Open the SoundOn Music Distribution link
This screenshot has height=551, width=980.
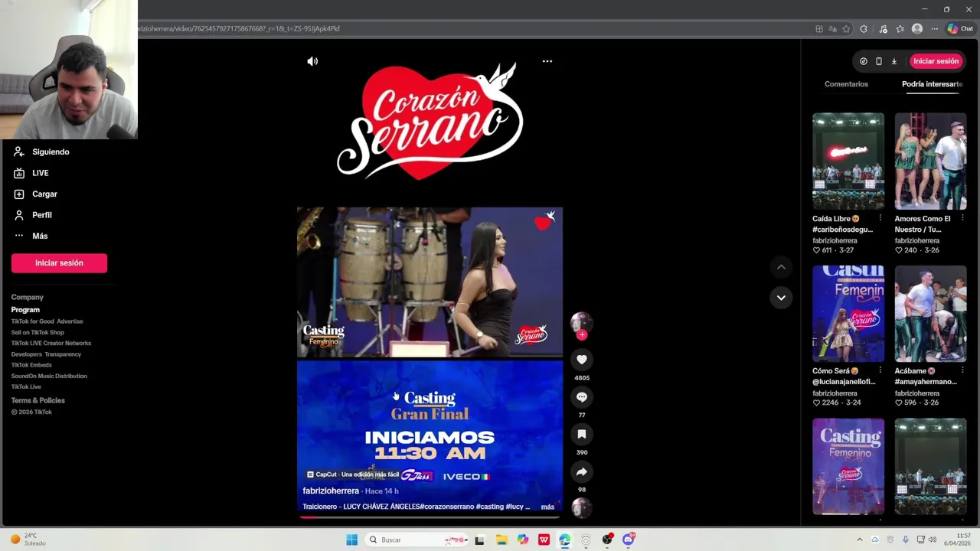coord(49,376)
